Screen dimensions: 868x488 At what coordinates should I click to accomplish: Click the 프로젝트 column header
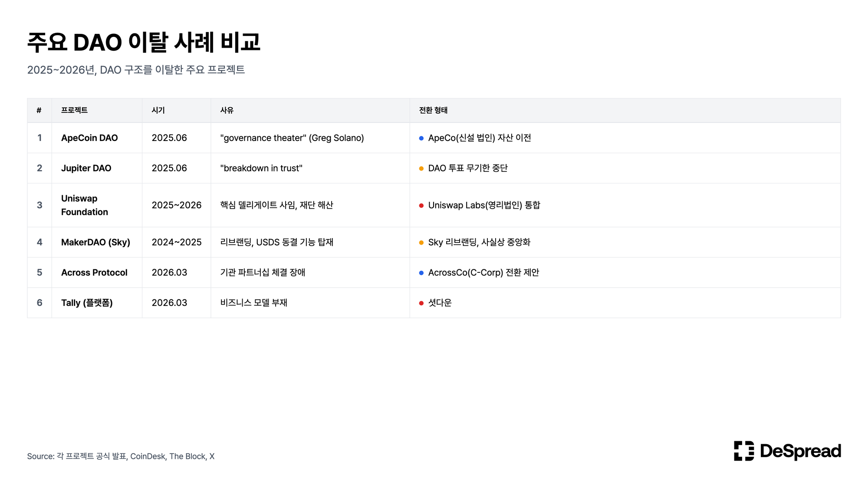tap(74, 110)
